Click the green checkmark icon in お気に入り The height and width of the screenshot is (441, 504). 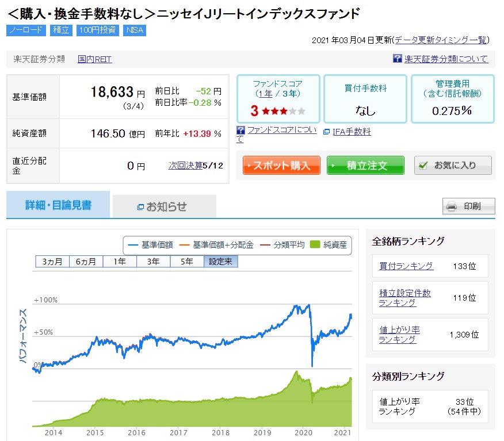point(423,166)
